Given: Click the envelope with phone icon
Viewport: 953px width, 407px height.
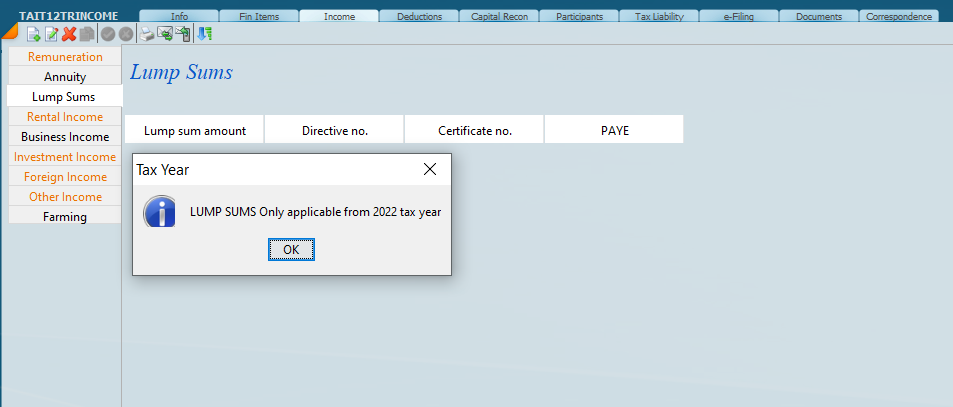Looking at the screenshot, I should click(183, 34).
